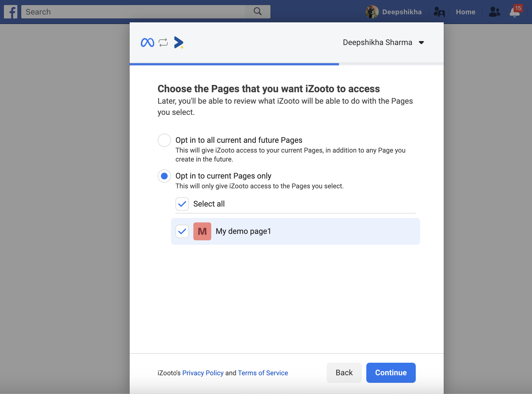Click the search magnifier icon
The width and height of the screenshot is (532, 394).
point(257,11)
